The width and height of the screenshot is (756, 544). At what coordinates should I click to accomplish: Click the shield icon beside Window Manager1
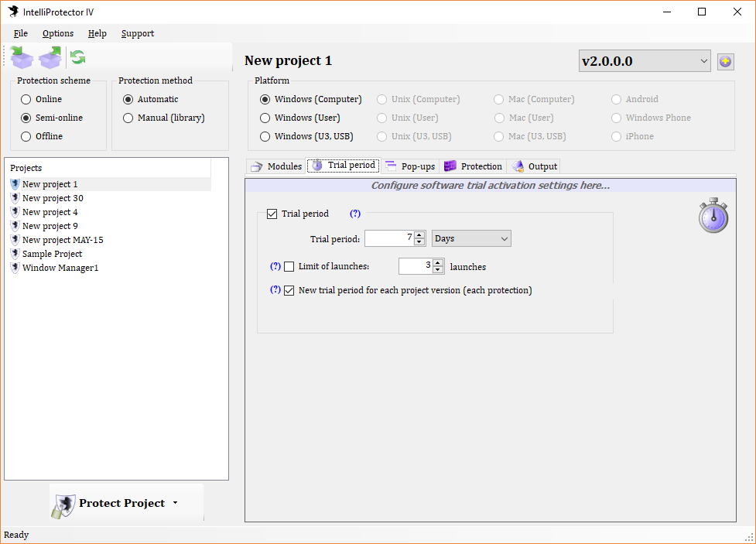15,268
